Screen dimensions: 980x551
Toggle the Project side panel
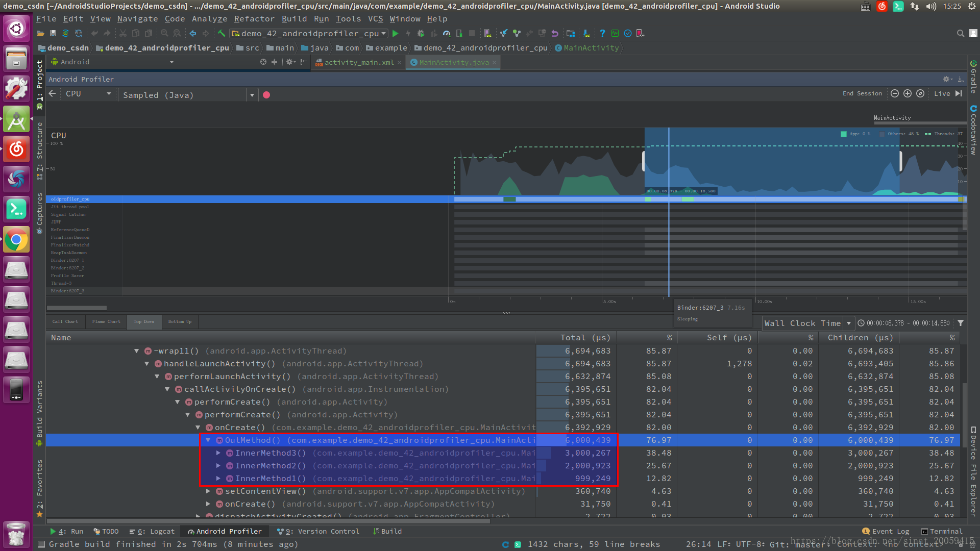coord(39,82)
